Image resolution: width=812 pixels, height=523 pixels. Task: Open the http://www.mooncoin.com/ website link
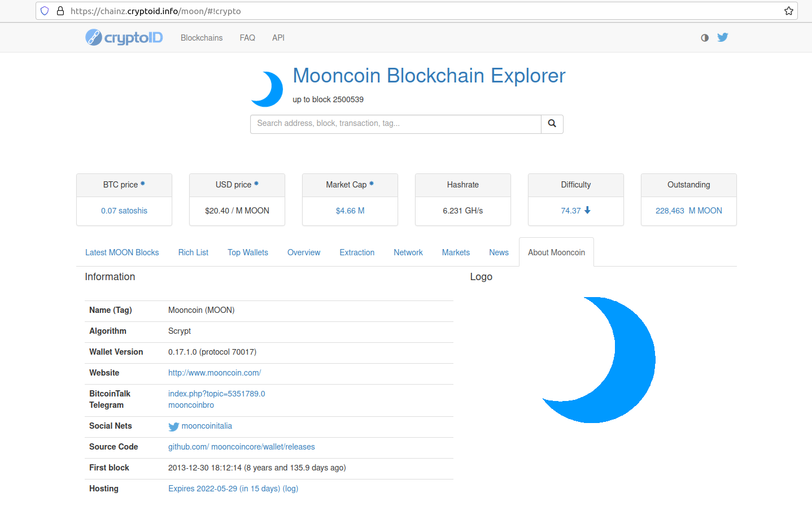coord(215,373)
